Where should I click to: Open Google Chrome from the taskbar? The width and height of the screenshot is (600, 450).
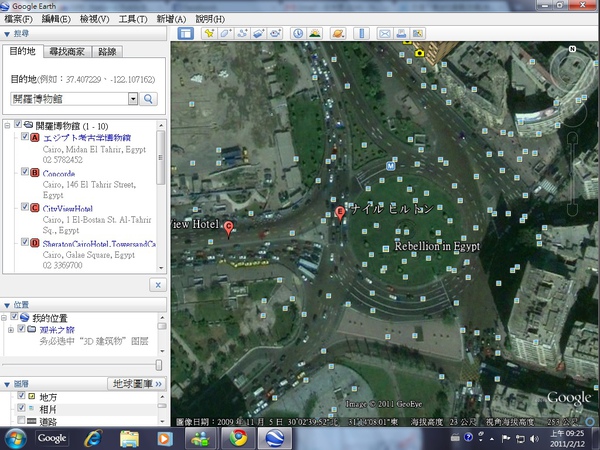pos(238,438)
